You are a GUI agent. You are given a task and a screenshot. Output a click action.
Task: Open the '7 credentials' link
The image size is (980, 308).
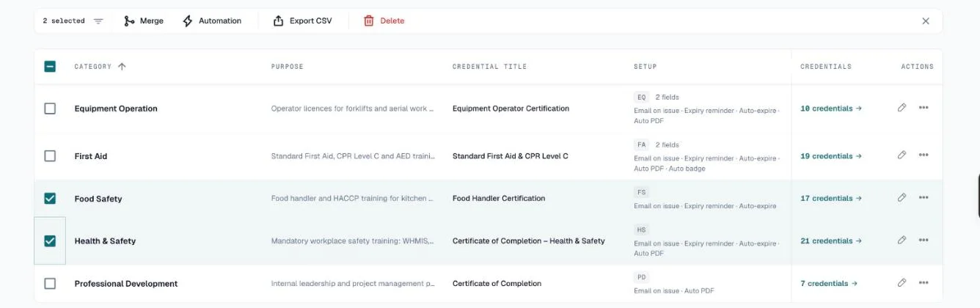829,284
